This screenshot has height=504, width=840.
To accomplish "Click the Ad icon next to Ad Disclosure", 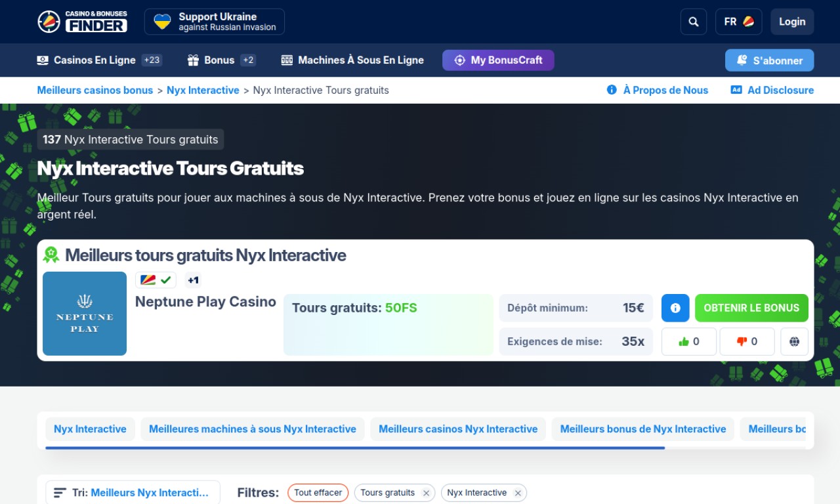I will [736, 90].
